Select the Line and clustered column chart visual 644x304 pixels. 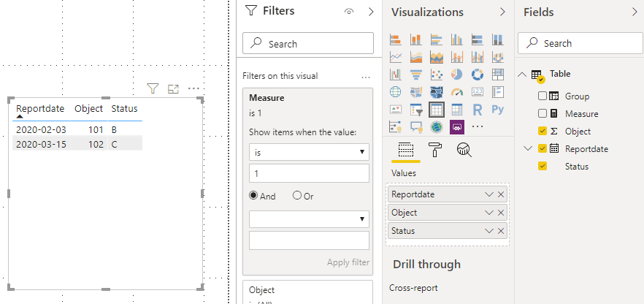[x=478, y=57]
